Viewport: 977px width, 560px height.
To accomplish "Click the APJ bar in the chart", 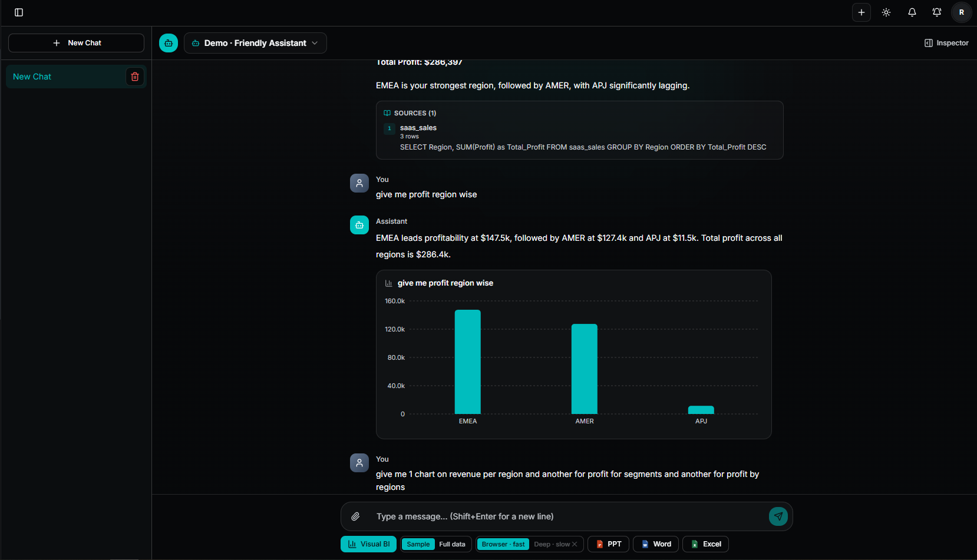I will [x=701, y=410].
